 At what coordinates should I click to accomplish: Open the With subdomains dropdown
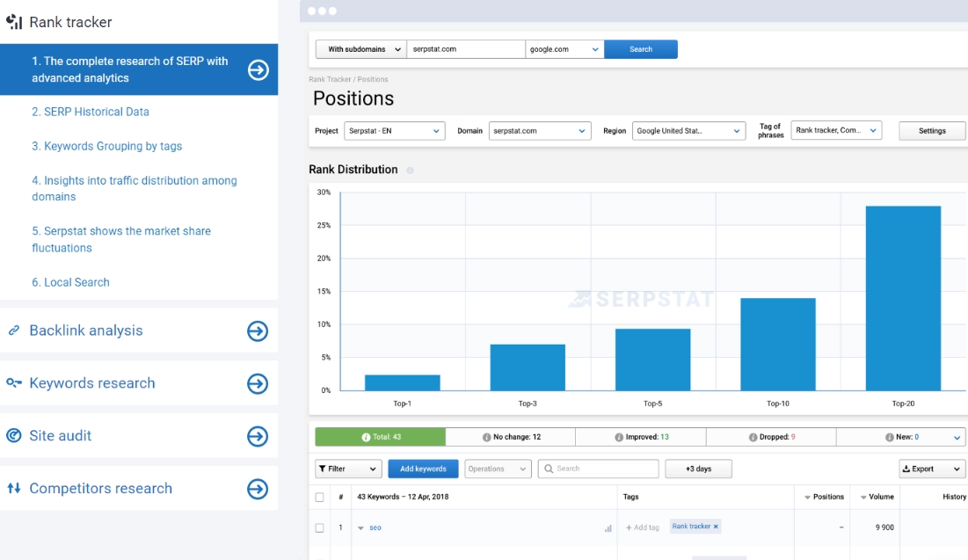pyautogui.click(x=360, y=49)
